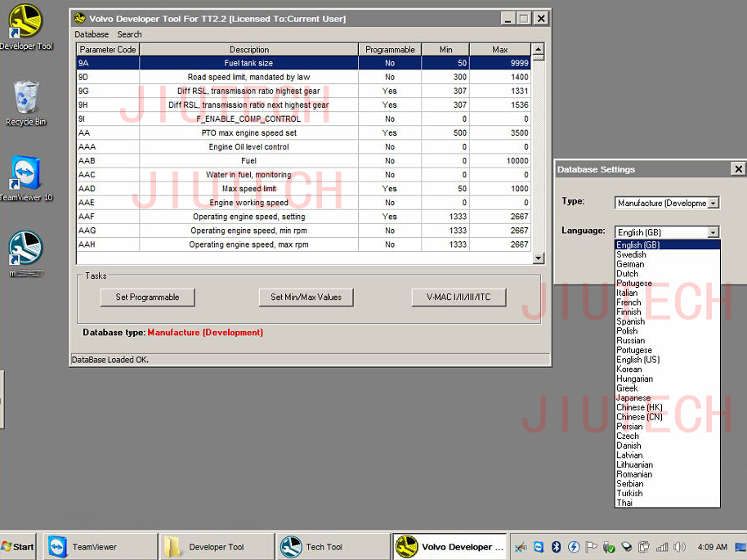Click the TeamViewer tray icon

[x=539, y=547]
